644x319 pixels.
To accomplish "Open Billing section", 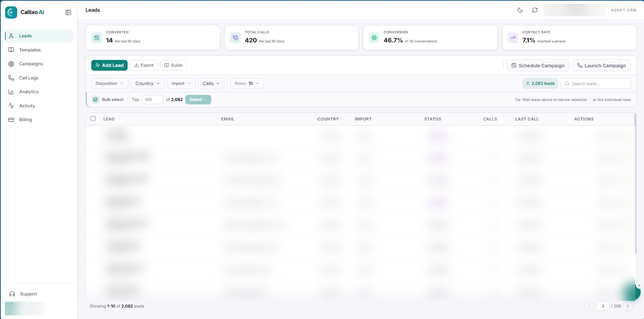I will (39, 119).
